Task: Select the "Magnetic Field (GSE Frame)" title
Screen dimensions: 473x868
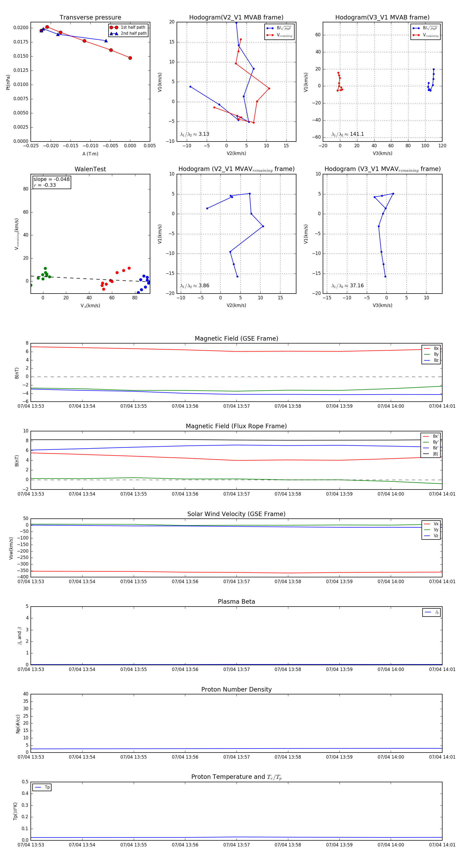Action: tap(236, 339)
